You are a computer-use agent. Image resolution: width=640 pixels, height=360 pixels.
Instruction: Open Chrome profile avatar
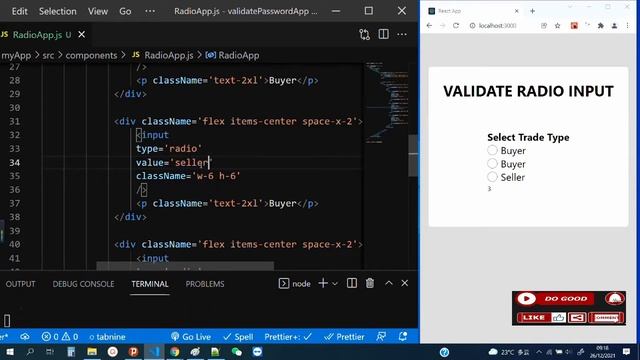coord(614,25)
